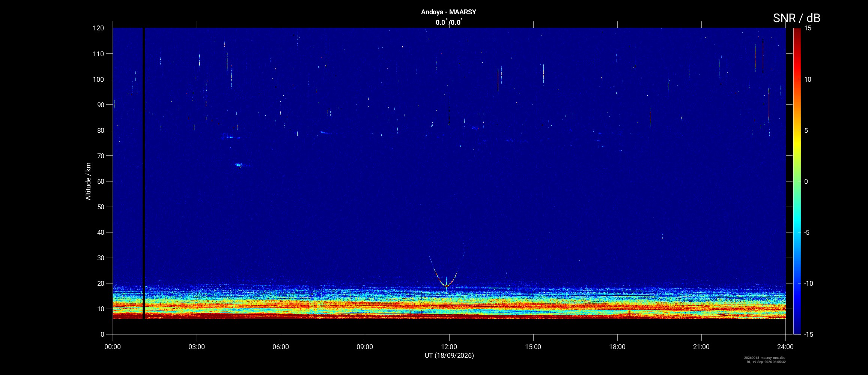The height and width of the screenshot is (375, 868).
Task: Choose the "21:00" time tick label
Action: click(701, 347)
